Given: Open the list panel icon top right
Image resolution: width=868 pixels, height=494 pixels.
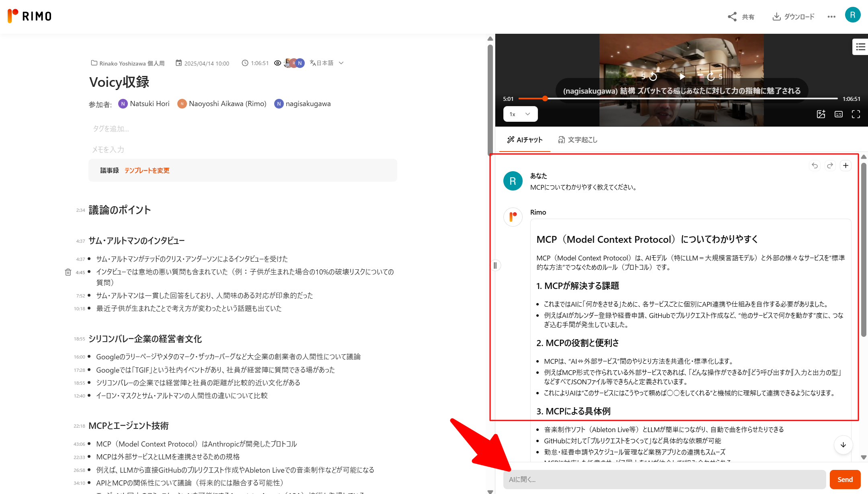Looking at the screenshot, I should click(x=860, y=47).
